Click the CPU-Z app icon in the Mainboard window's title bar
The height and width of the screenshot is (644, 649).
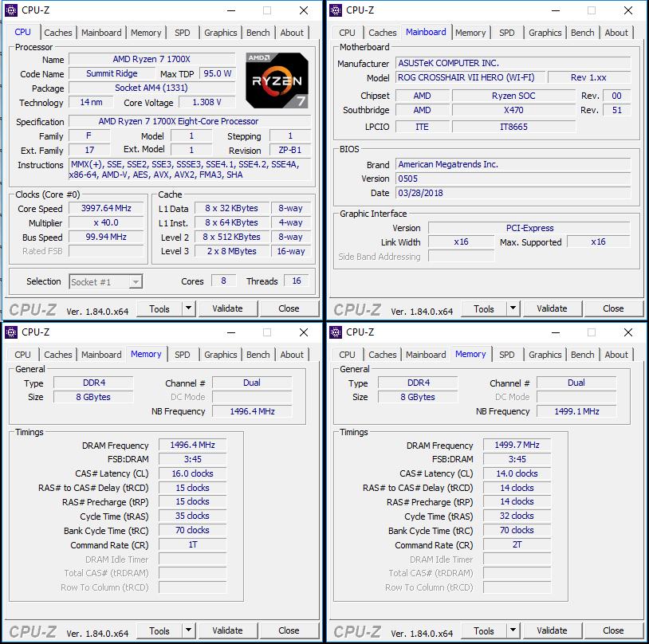(335, 10)
